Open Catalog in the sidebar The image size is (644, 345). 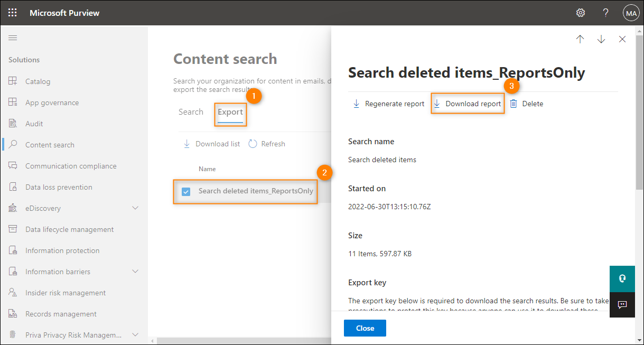(x=38, y=81)
